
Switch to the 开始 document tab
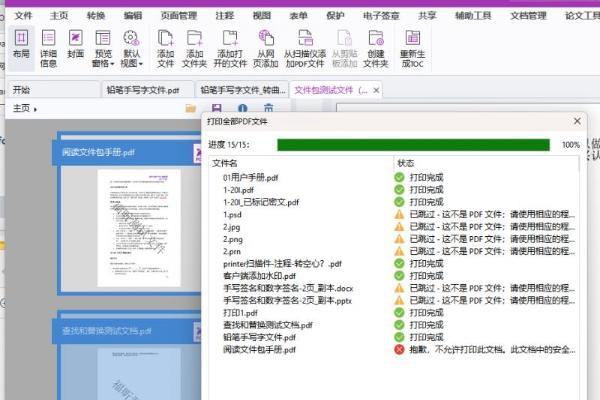click(53, 90)
